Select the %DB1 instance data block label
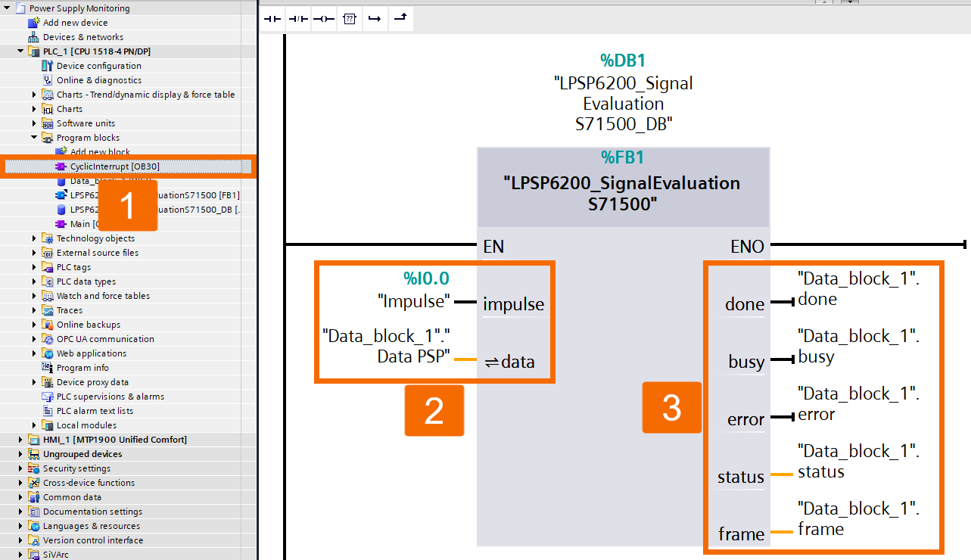This screenshot has width=971, height=560. click(623, 61)
